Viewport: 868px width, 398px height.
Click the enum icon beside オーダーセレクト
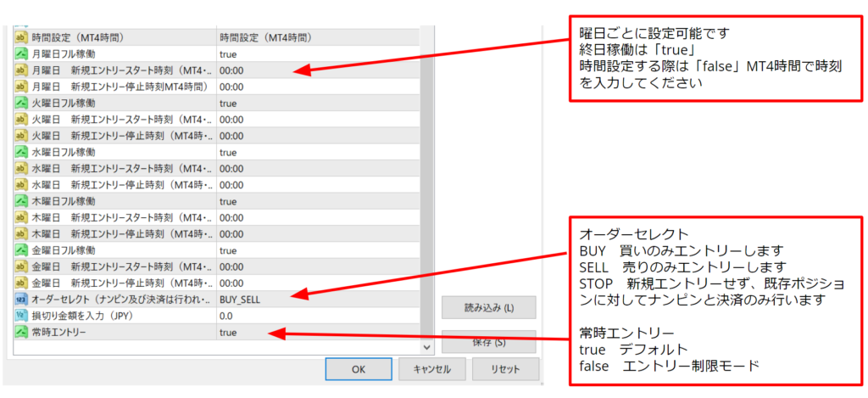point(21,300)
